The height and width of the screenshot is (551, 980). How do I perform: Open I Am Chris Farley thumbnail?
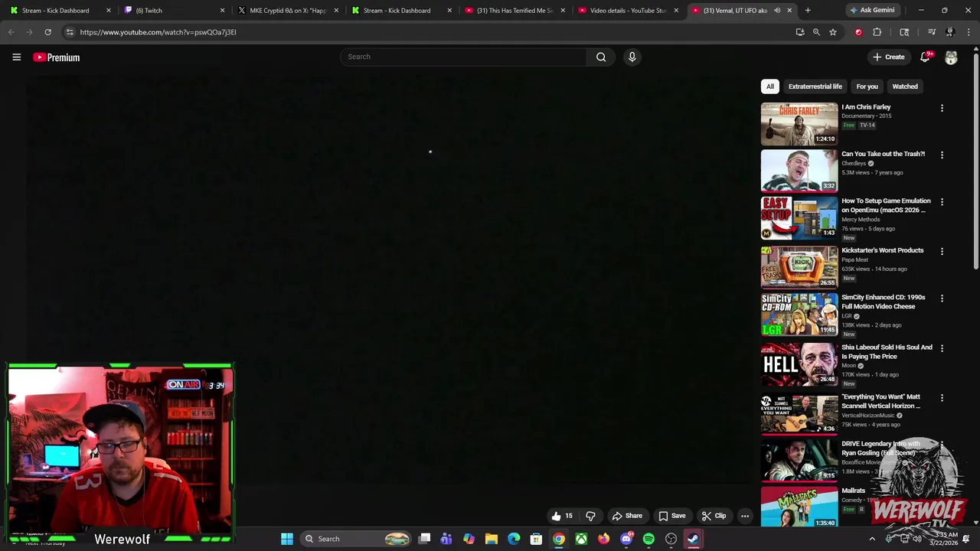click(799, 124)
